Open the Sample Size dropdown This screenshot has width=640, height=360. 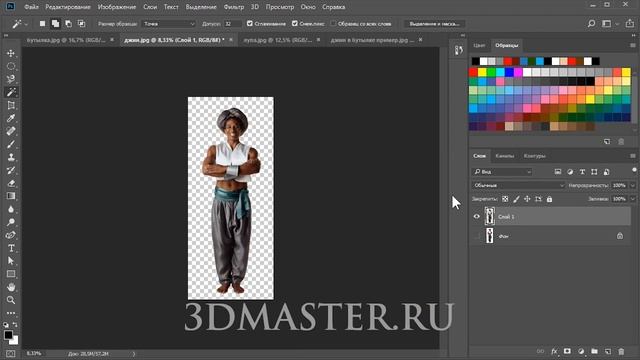pos(169,24)
